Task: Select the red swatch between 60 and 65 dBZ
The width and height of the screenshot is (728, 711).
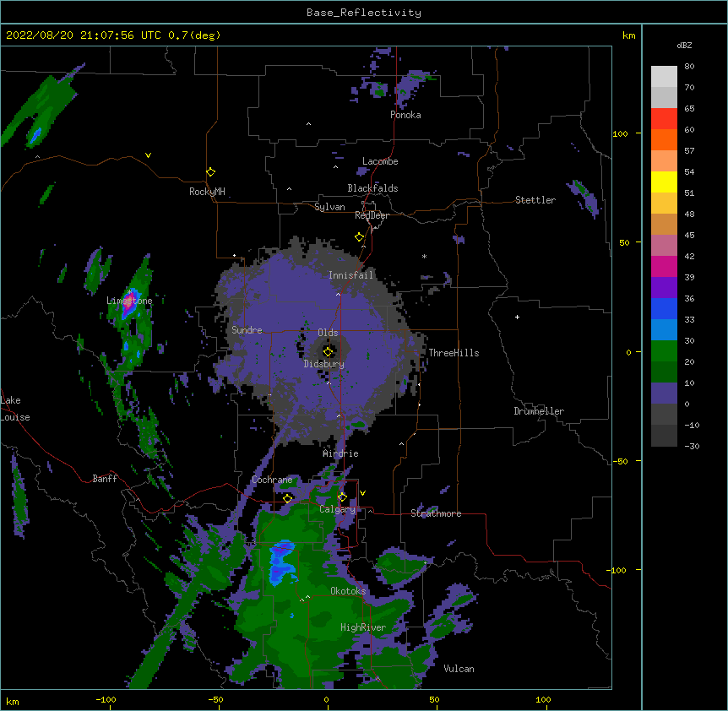Action: point(664,119)
